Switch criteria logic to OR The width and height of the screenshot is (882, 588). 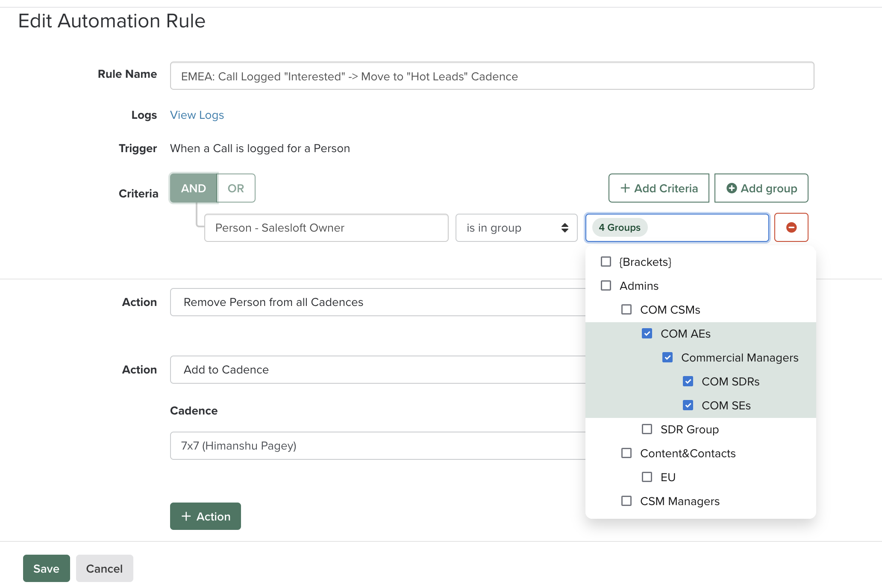(x=235, y=188)
